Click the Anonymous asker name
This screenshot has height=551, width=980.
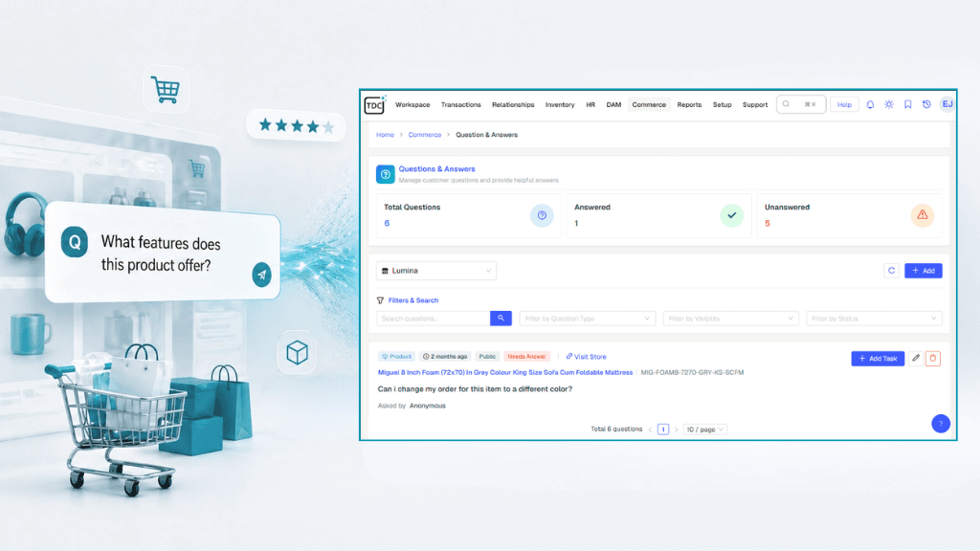428,406
